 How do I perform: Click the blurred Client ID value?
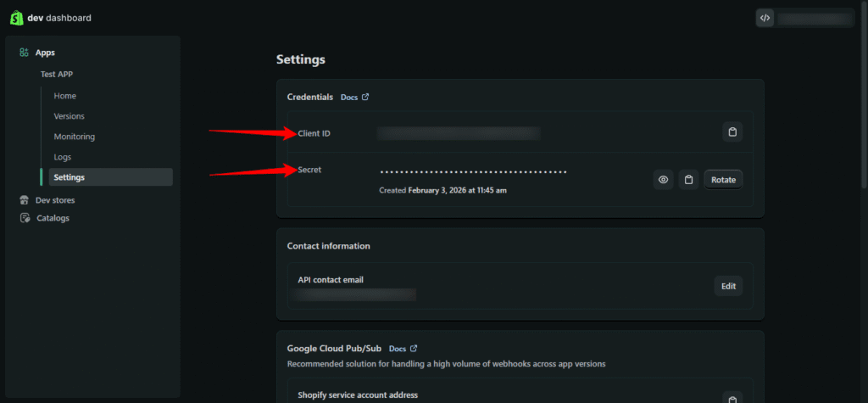pos(459,133)
